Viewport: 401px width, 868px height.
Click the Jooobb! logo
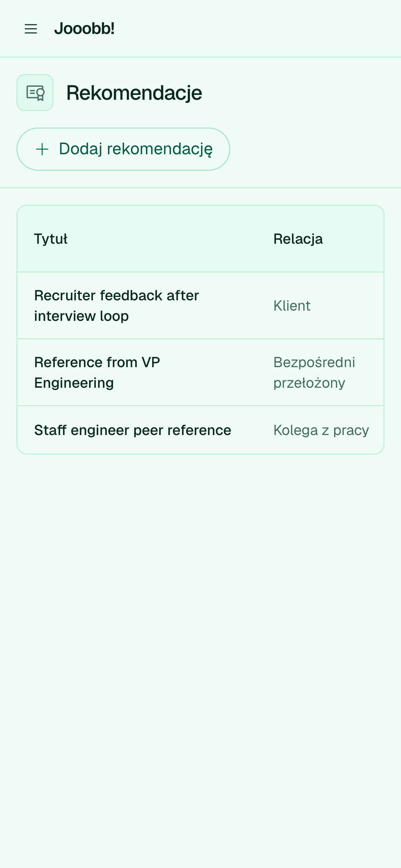tap(84, 28)
